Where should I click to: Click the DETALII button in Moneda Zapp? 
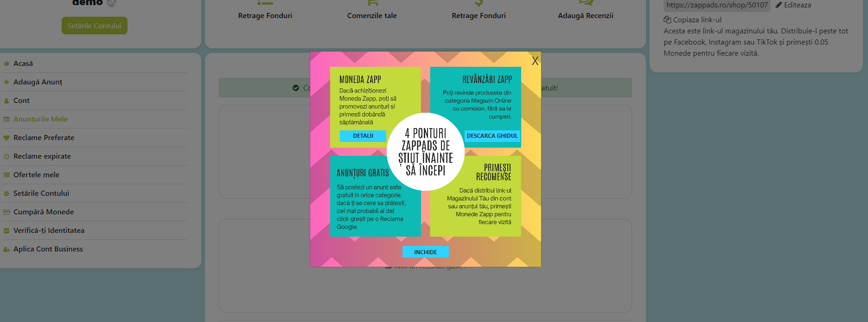(x=363, y=136)
